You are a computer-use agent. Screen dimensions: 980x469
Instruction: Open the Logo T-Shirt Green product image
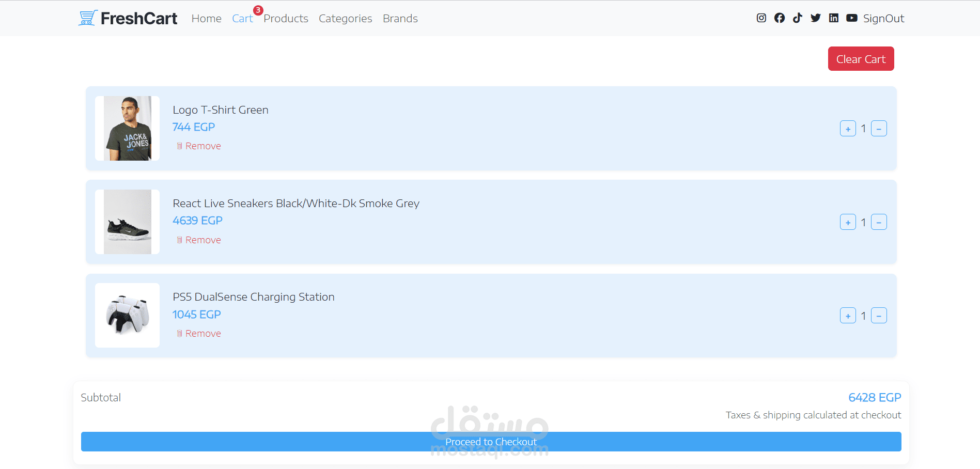127,128
